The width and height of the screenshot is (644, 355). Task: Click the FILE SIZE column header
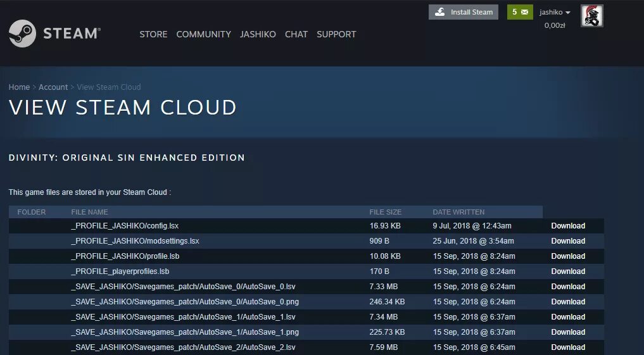(x=385, y=212)
